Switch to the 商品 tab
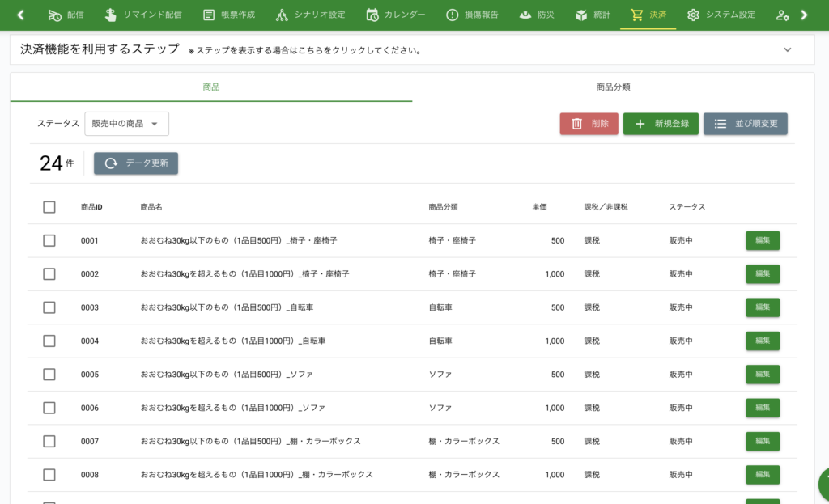The image size is (829, 504). click(211, 87)
